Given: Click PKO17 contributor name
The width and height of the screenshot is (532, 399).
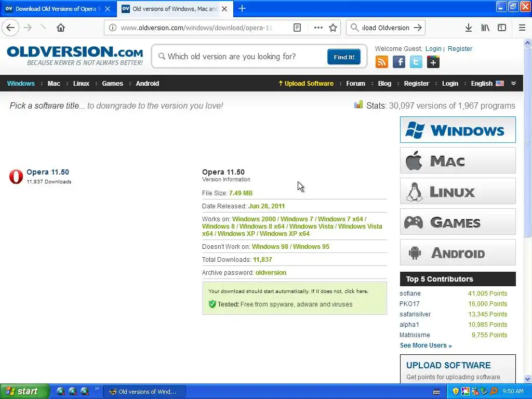Looking at the screenshot, I should point(409,304).
